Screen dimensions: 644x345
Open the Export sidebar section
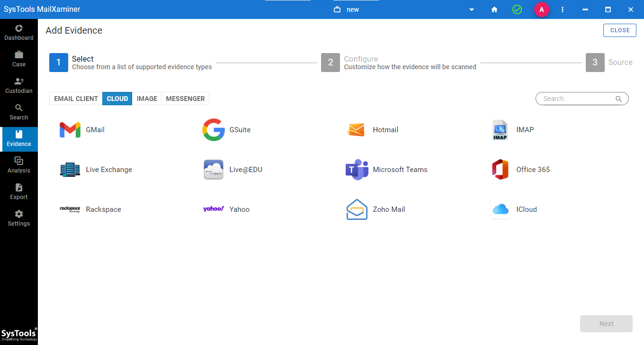19,191
